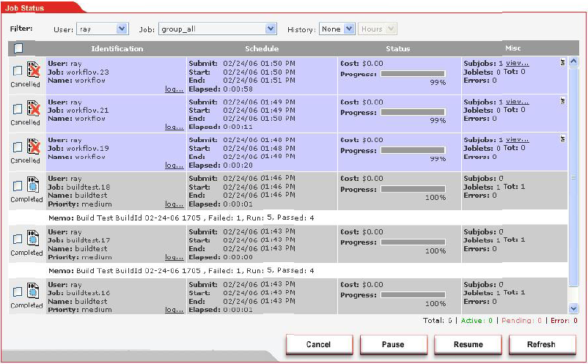
Task: Click the completed status icon for buildtest.18
Action: tap(33, 185)
